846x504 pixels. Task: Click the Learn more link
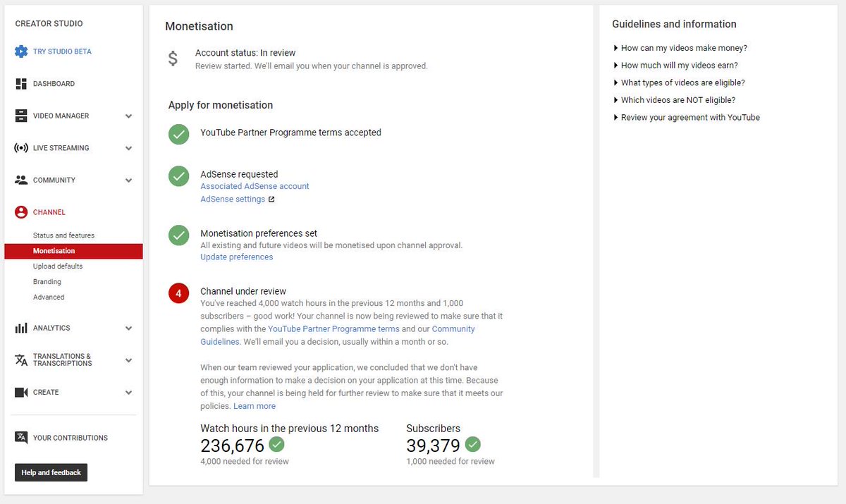pos(255,406)
